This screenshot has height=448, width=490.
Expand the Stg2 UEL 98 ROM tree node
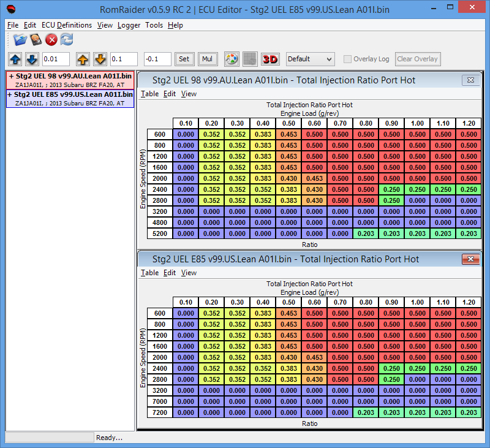(x=11, y=76)
